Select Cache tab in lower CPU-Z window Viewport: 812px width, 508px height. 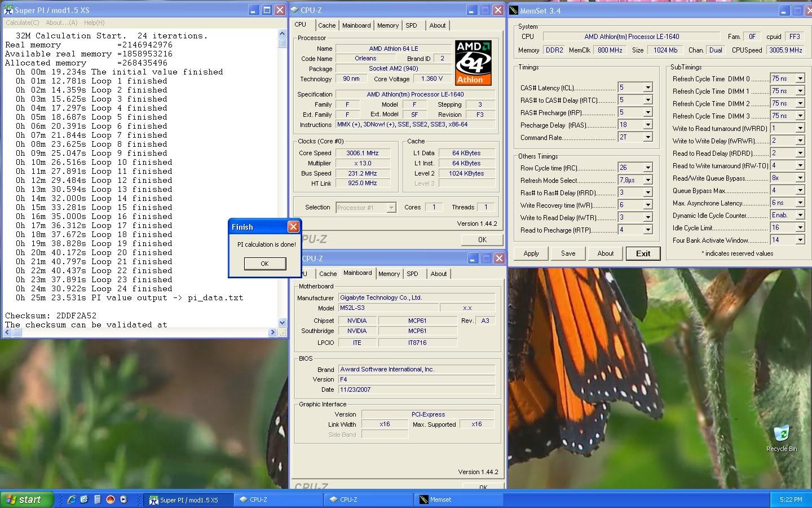tap(328, 274)
